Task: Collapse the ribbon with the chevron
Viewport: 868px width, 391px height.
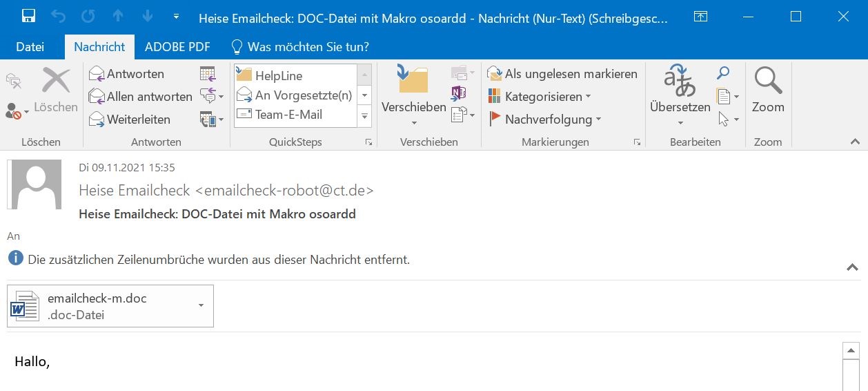Action: 855,142
